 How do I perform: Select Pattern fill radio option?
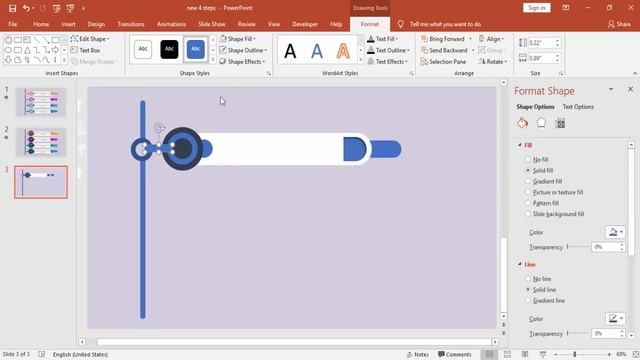528,203
